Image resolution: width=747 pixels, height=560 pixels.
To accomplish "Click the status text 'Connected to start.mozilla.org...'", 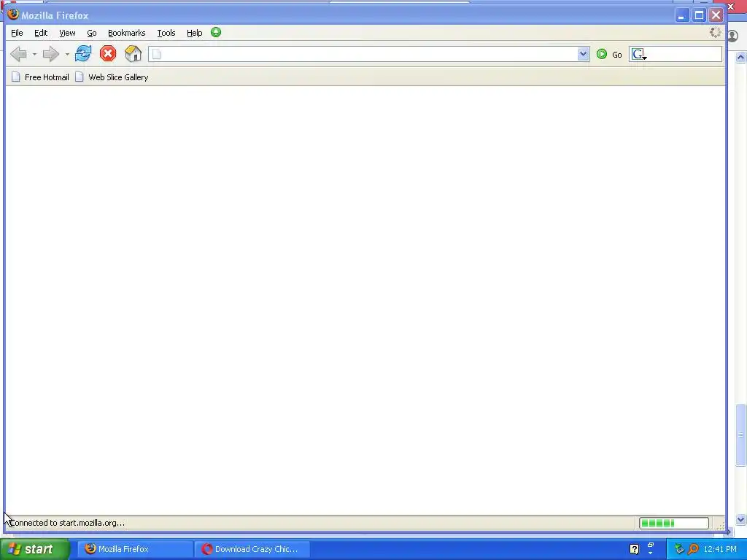I will [67, 523].
